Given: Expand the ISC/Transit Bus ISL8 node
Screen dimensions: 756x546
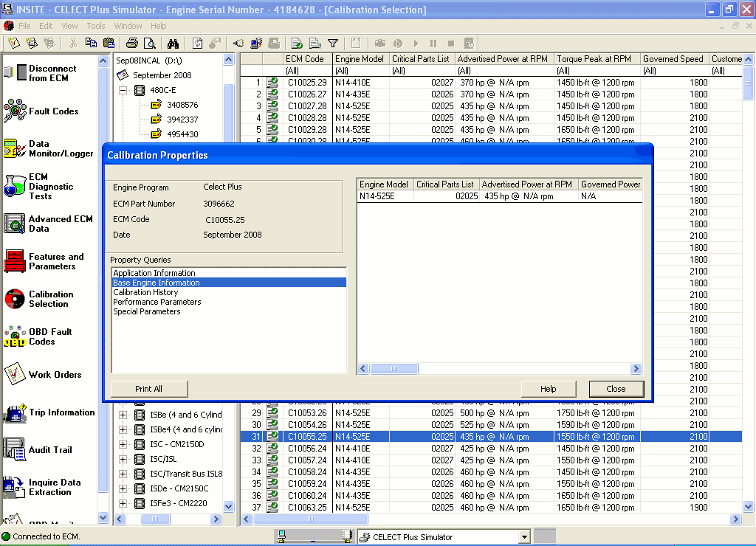Looking at the screenshot, I should click(x=123, y=474).
